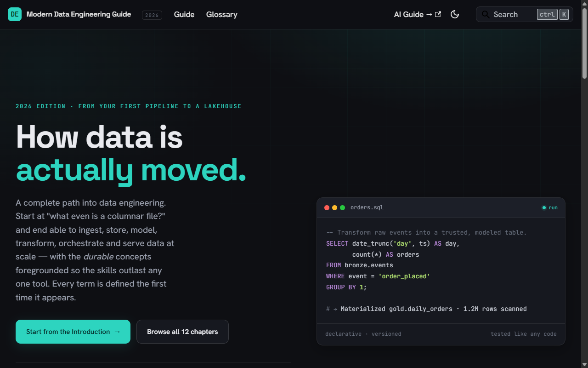Click the DE logo icon
The image size is (588, 368).
pyautogui.click(x=15, y=14)
